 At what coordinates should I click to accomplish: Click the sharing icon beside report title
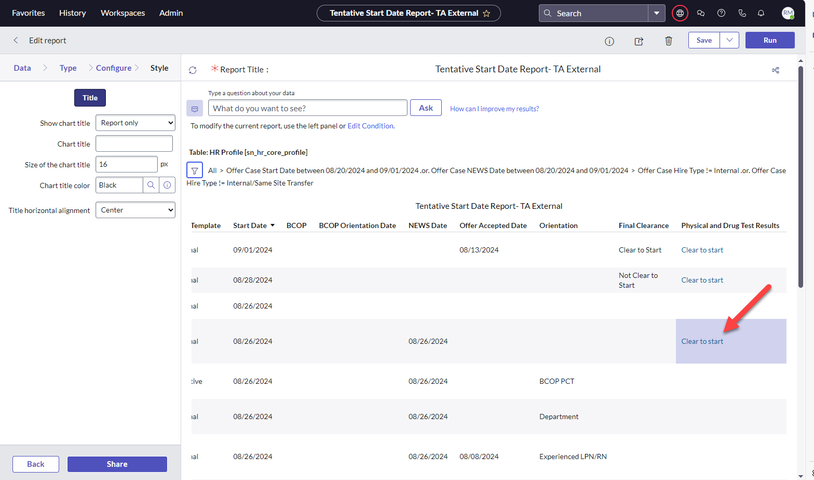pos(776,70)
